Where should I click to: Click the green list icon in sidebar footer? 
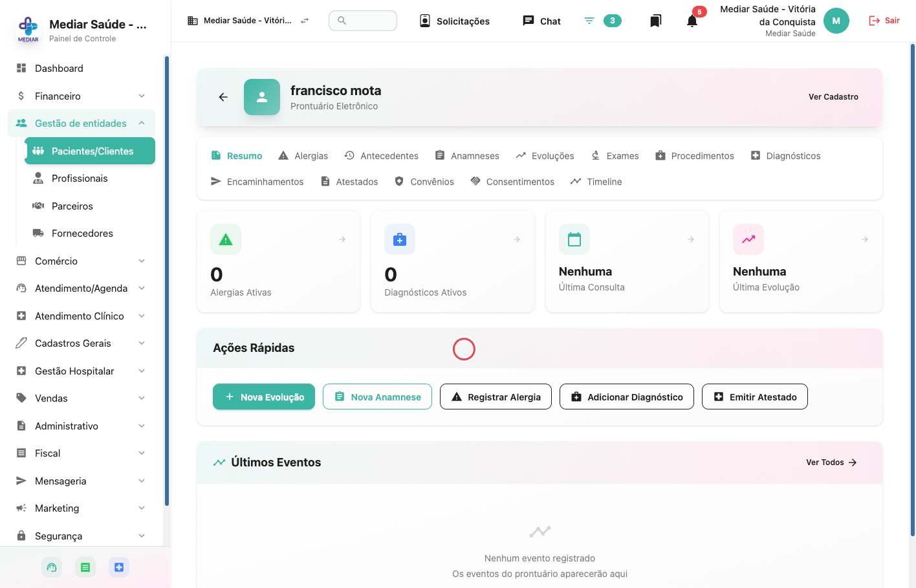point(85,567)
